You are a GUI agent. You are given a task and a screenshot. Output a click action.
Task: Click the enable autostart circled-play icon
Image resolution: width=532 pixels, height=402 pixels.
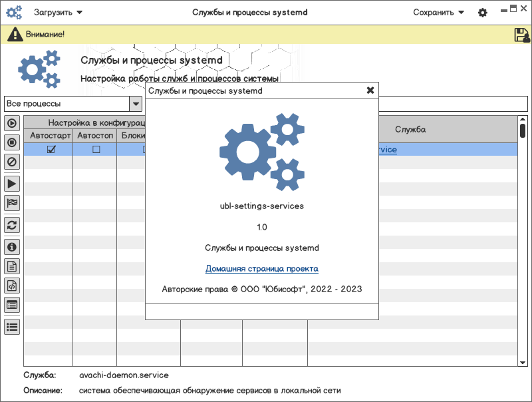pyautogui.click(x=12, y=123)
